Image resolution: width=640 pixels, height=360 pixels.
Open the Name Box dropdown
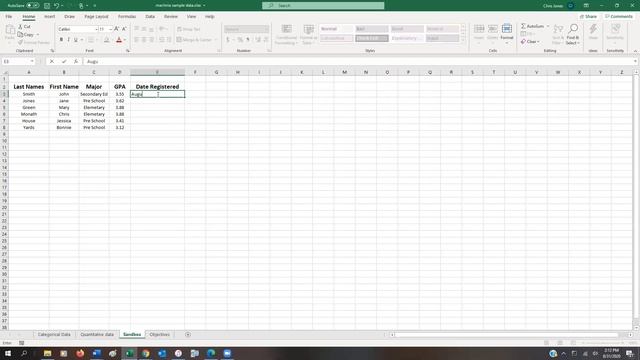click(x=32, y=61)
